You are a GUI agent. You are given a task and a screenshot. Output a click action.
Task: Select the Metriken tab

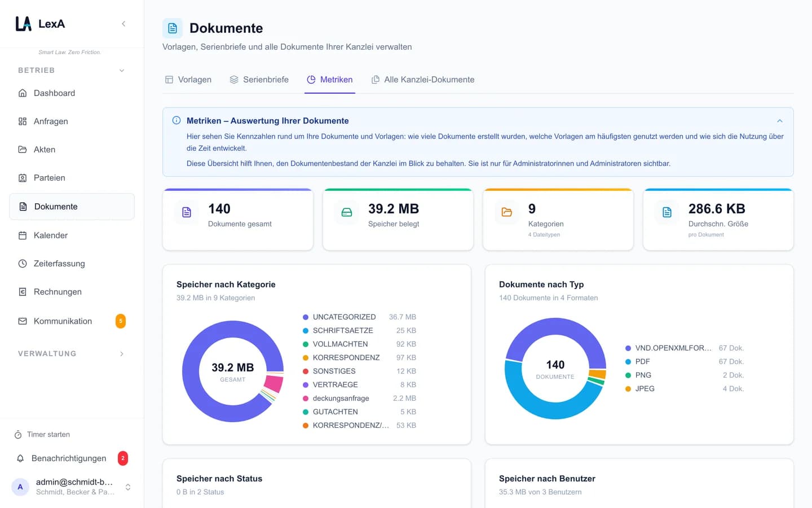(x=330, y=80)
